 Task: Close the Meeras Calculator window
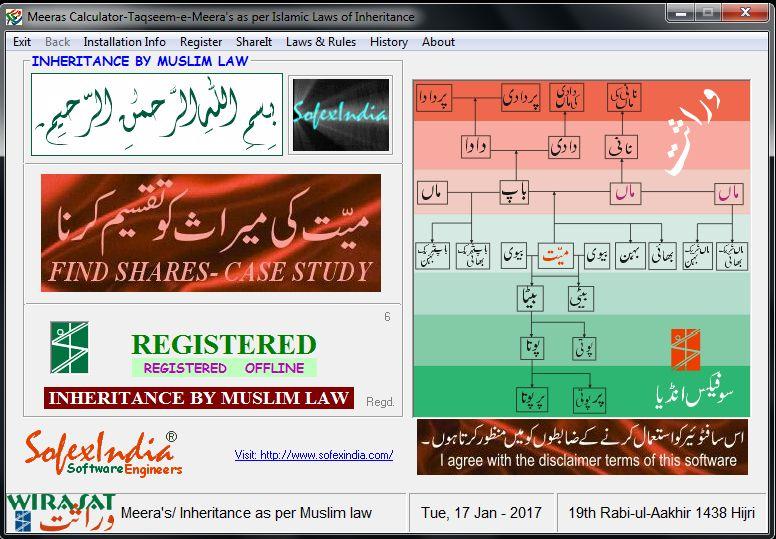pyautogui.click(x=745, y=12)
